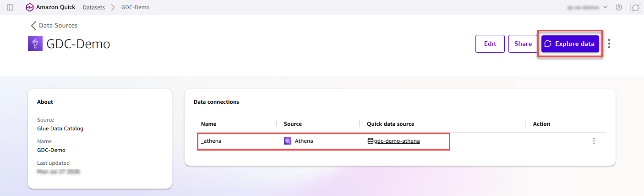644x196 pixels.
Task: Click the database icon beside gdc-demo-athena
Action: tap(371, 141)
